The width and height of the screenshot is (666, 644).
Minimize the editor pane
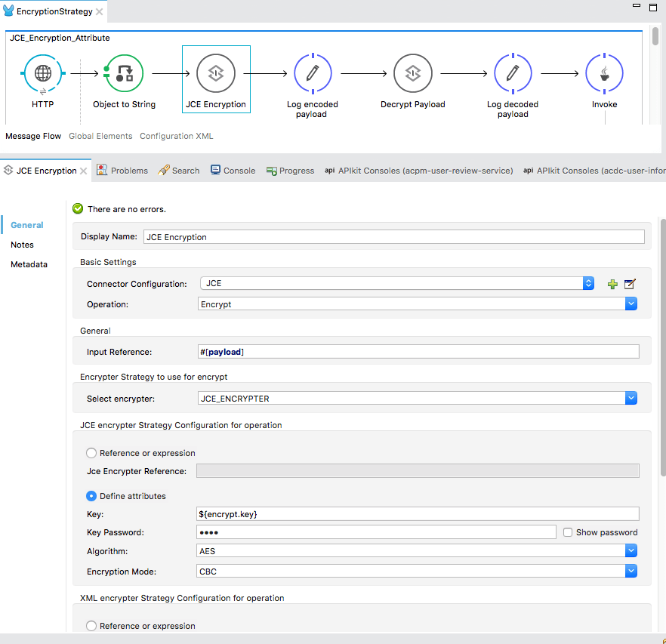click(x=637, y=5)
